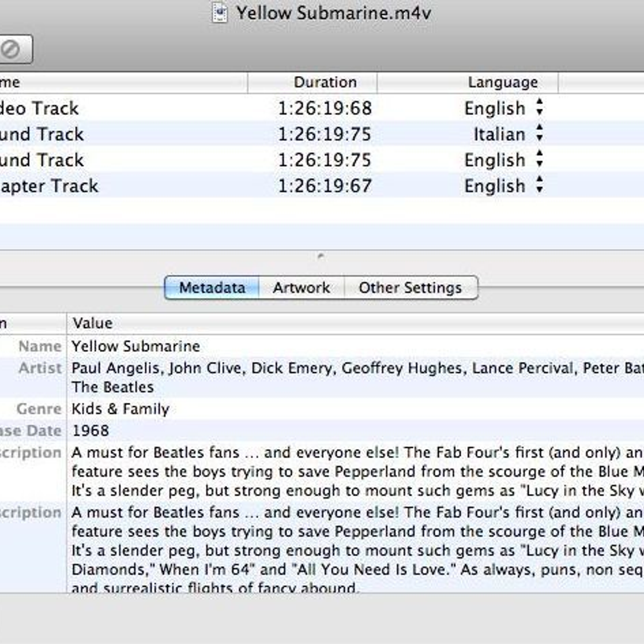644x644 pixels.
Task: Open language dropdown for Chapter Track
Action: click(539, 185)
